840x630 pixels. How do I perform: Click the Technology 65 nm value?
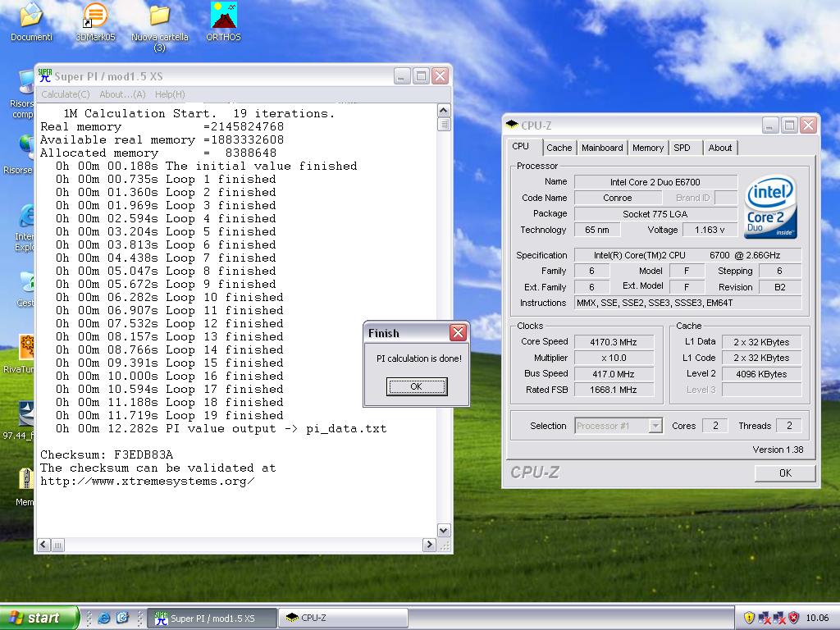pyautogui.click(x=597, y=230)
